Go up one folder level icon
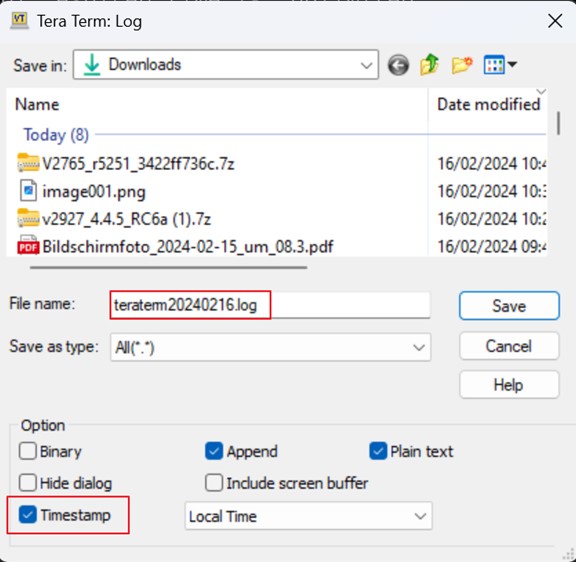The width and height of the screenshot is (576, 562). click(x=429, y=65)
